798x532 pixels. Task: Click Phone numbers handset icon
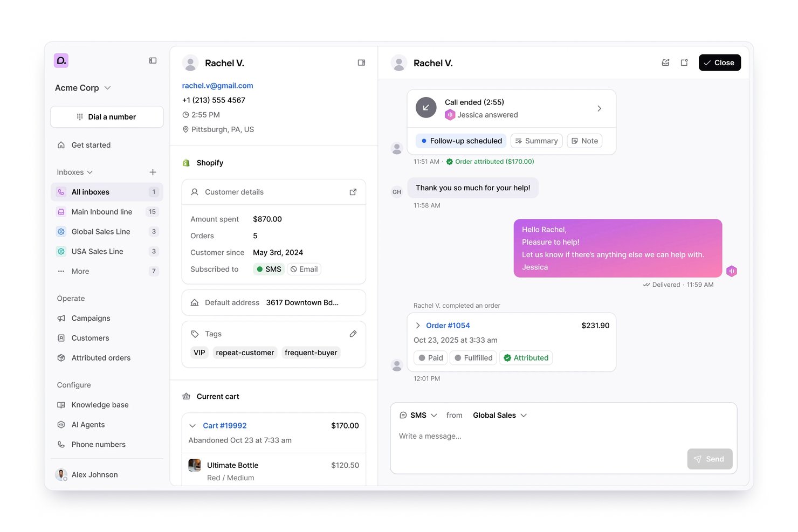pos(61,445)
